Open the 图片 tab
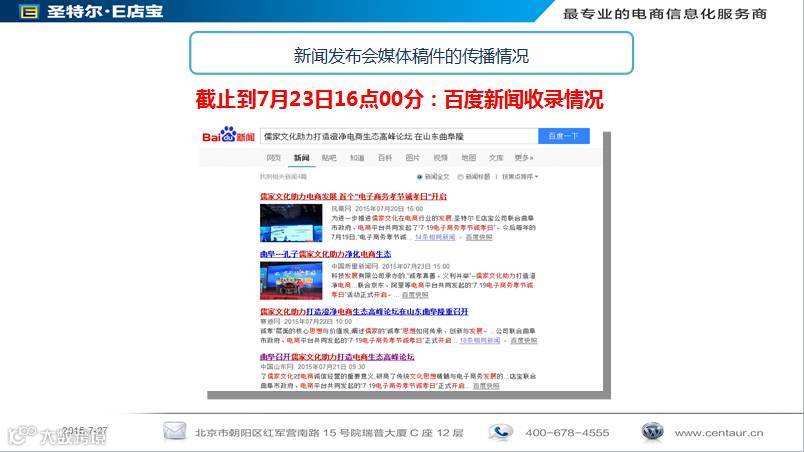This screenshot has height=452, width=804. (412, 158)
